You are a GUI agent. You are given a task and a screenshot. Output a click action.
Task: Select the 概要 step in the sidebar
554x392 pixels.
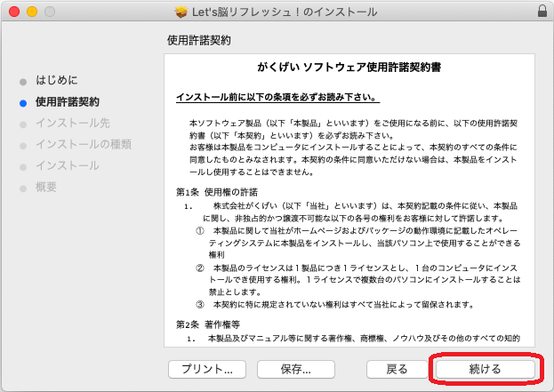point(46,187)
